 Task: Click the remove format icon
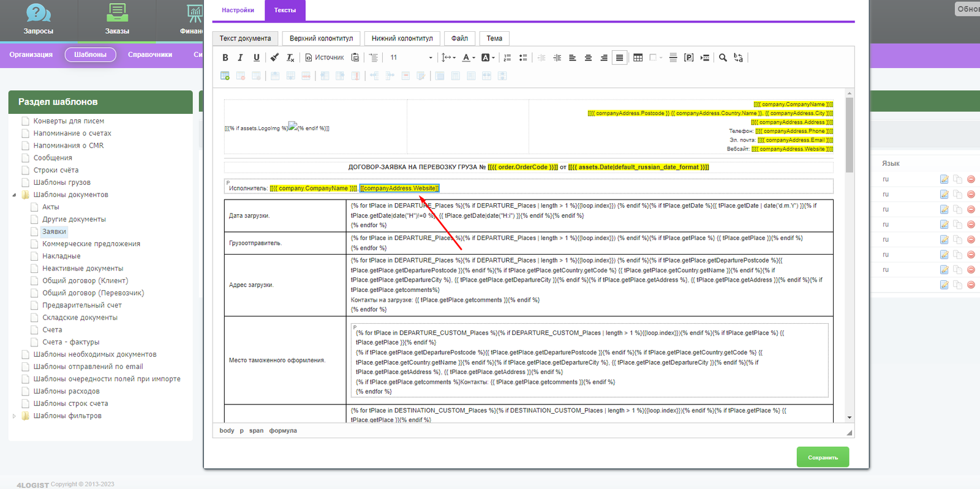pyautogui.click(x=290, y=58)
